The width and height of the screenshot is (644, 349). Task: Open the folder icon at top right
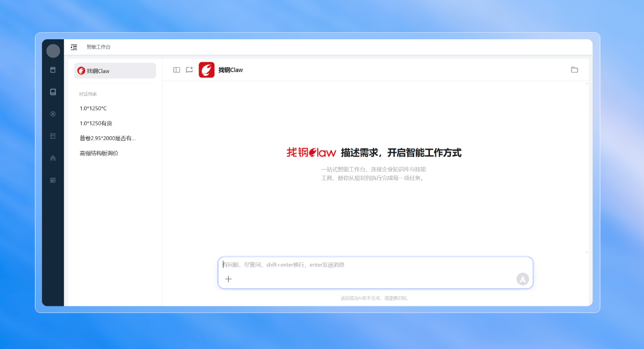[575, 70]
